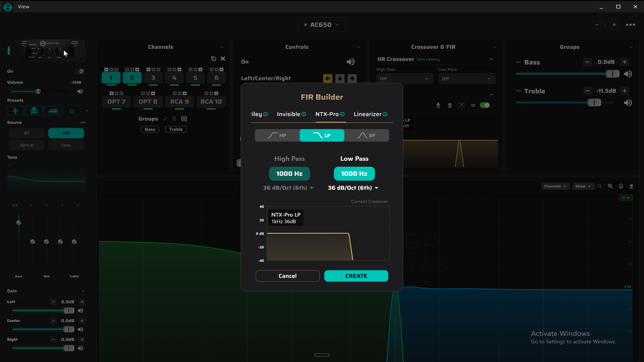Click the zoom out magnifier on graph
This screenshot has width=644, height=362.
pos(600,186)
